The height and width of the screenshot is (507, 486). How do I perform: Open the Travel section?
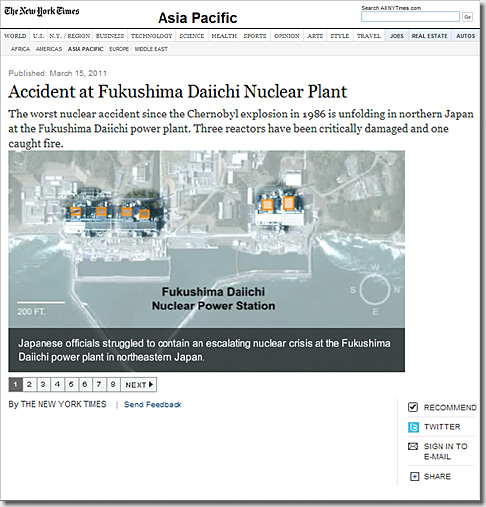(369, 36)
